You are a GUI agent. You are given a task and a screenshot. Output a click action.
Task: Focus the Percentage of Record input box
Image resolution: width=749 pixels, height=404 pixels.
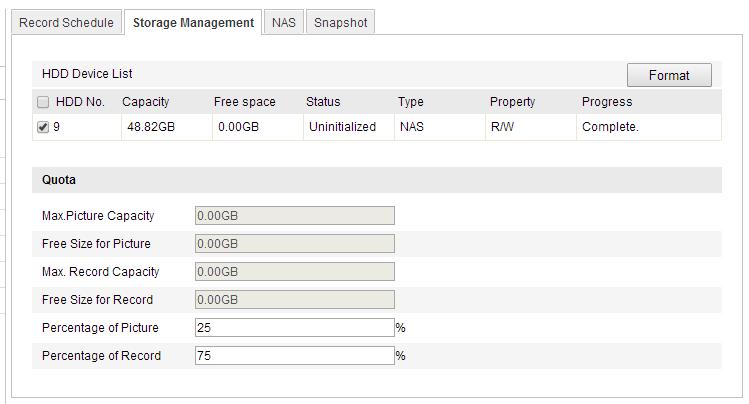[295, 356]
